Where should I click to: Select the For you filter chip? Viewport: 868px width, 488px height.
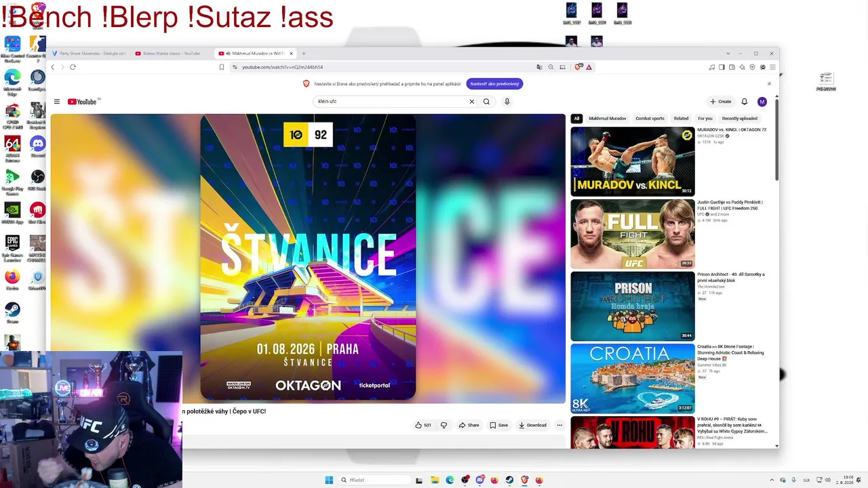(x=705, y=119)
